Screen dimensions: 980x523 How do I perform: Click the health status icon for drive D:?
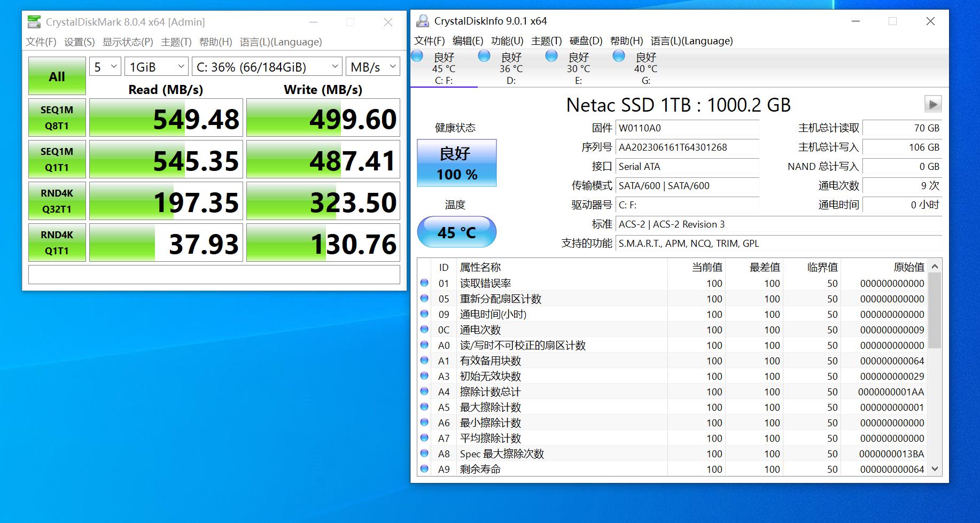pyautogui.click(x=484, y=56)
